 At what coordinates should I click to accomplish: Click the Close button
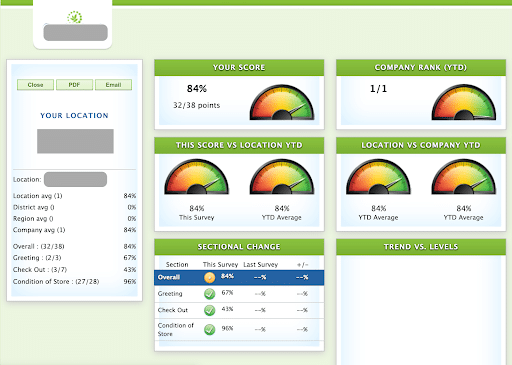[35, 85]
